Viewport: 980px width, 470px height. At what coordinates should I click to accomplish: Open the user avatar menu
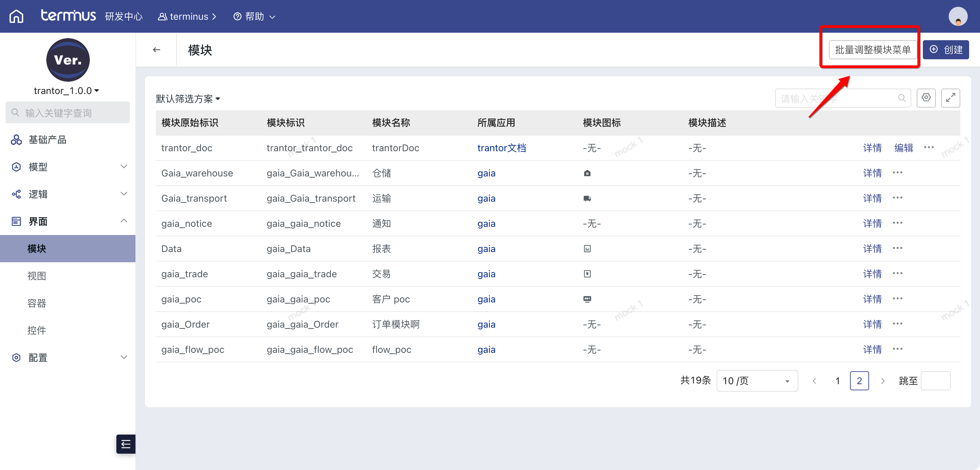(x=958, y=16)
